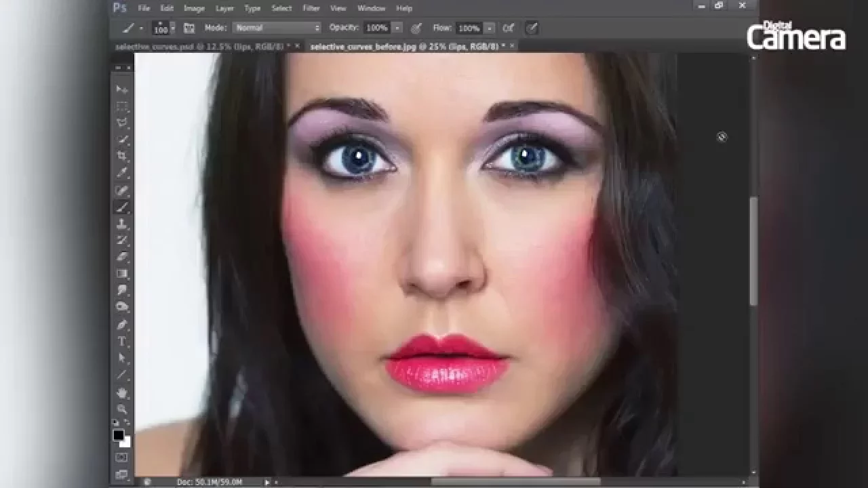Open the Type menu
Image resolution: width=868 pixels, height=488 pixels.
tap(252, 8)
